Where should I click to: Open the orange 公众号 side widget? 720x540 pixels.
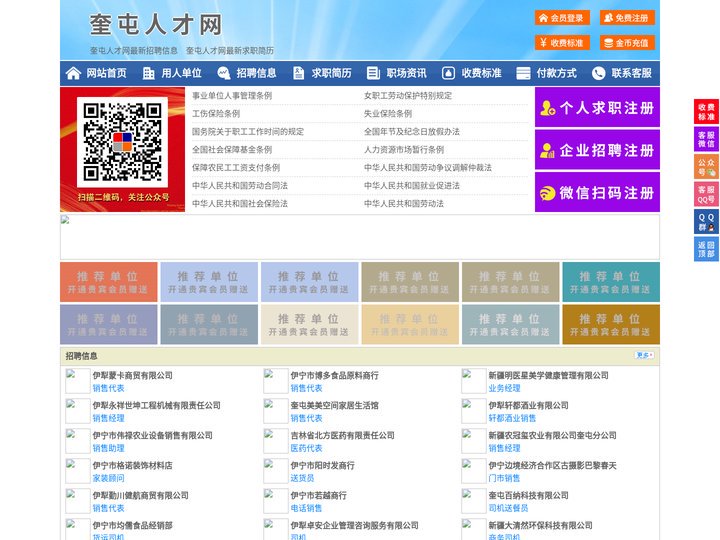click(x=706, y=167)
